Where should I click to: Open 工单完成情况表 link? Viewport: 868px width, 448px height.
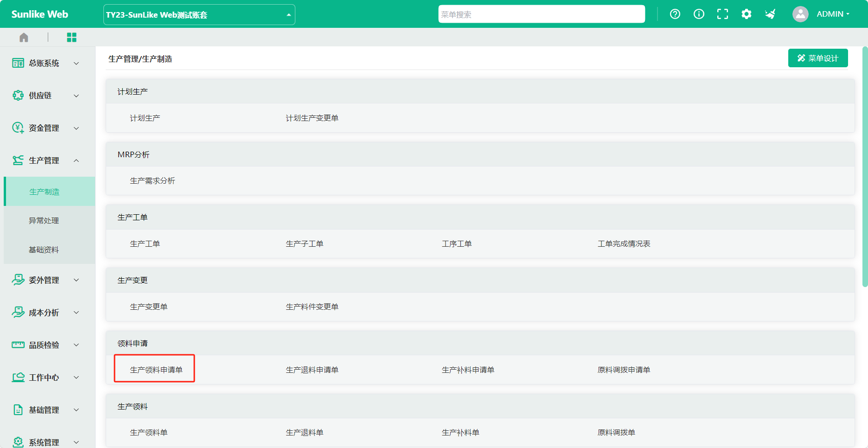(x=624, y=243)
